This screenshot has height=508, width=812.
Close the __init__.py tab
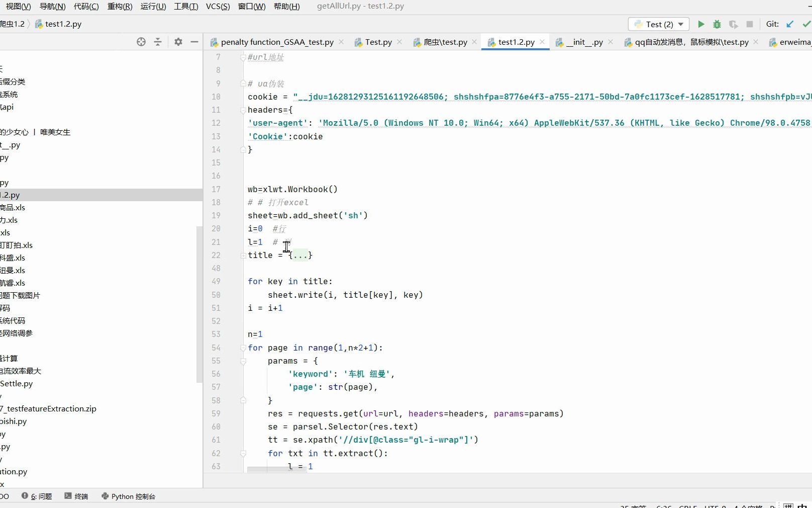click(611, 42)
